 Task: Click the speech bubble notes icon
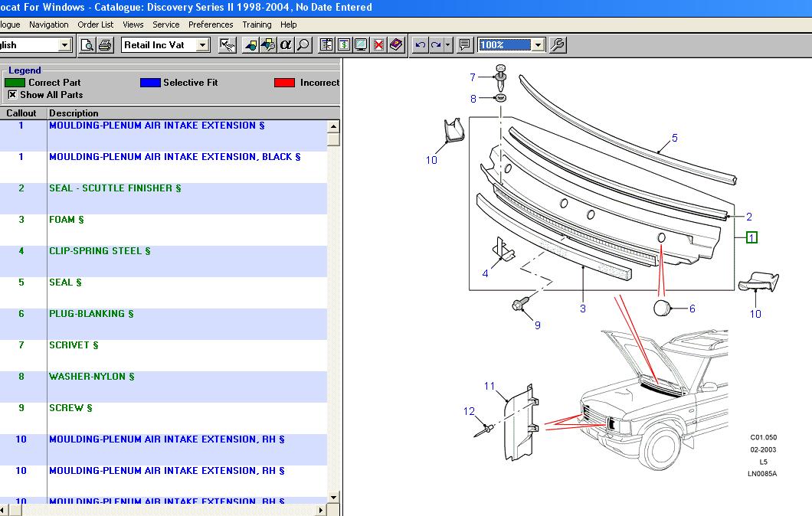click(x=465, y=45)
